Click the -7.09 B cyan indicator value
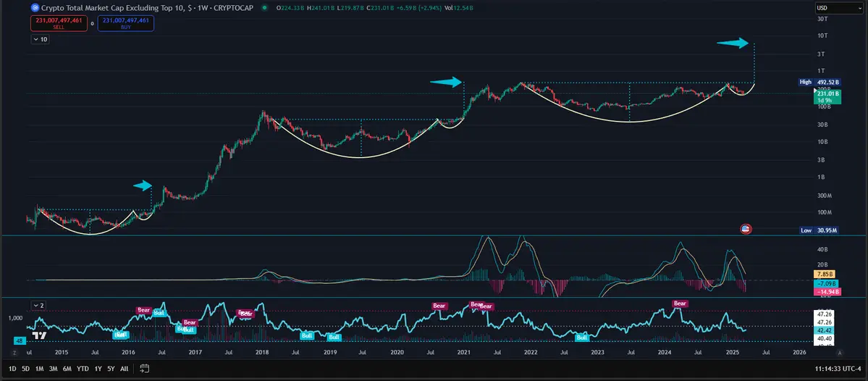This screenshot has height=381, width=868. [827, 283]
